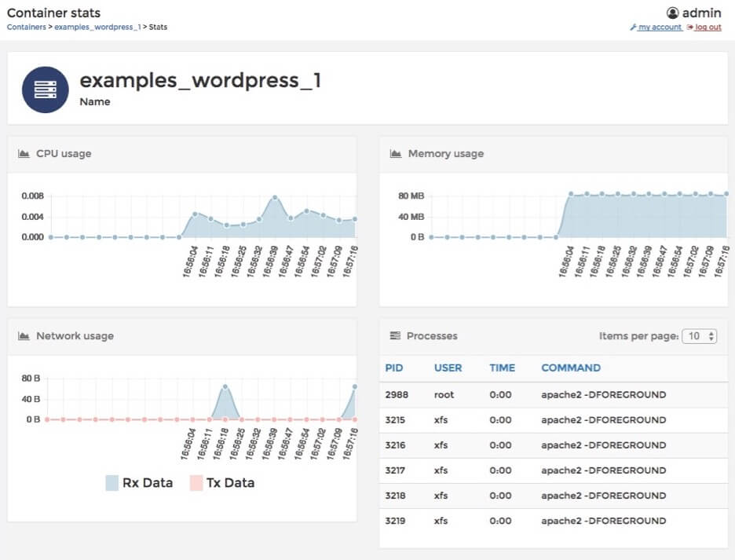This screenshot has height=560, width=735.
Task: Click the log out link
Action: (708, 27)
